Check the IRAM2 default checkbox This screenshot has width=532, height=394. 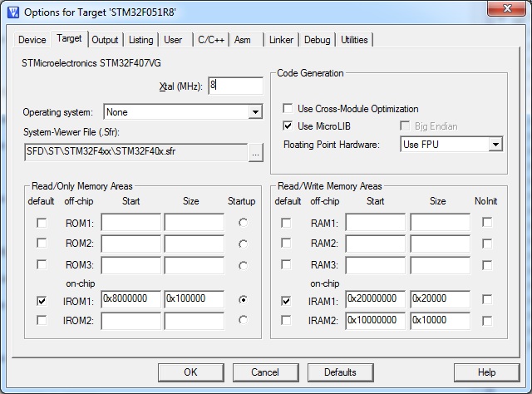tap(286, 320)
